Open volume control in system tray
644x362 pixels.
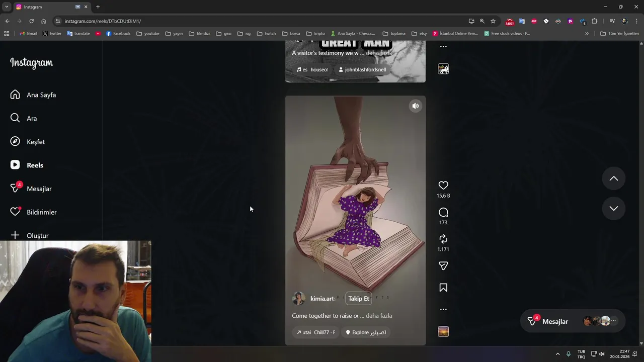[x=602, y=354]
